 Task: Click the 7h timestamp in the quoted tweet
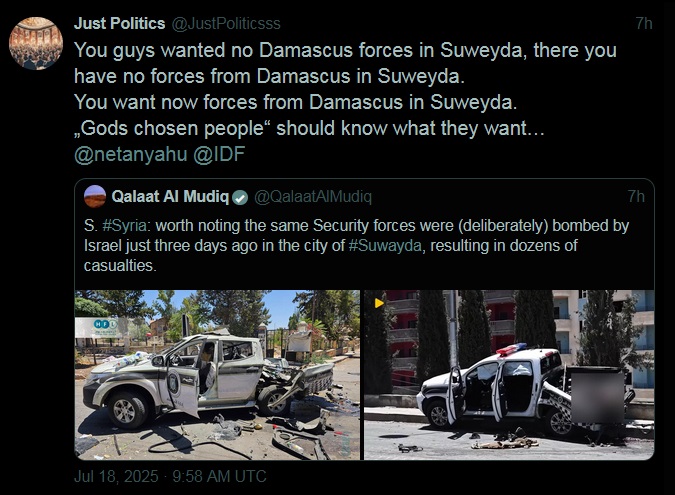636,196
